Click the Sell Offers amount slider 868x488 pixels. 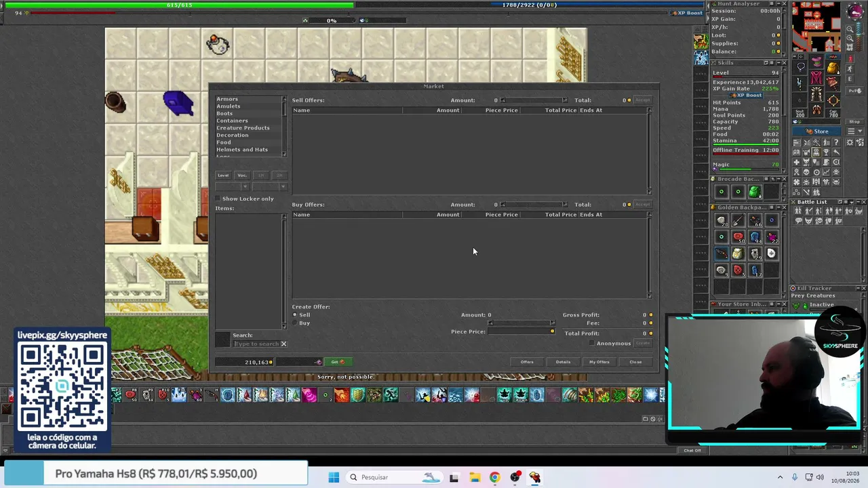point(533,100)
